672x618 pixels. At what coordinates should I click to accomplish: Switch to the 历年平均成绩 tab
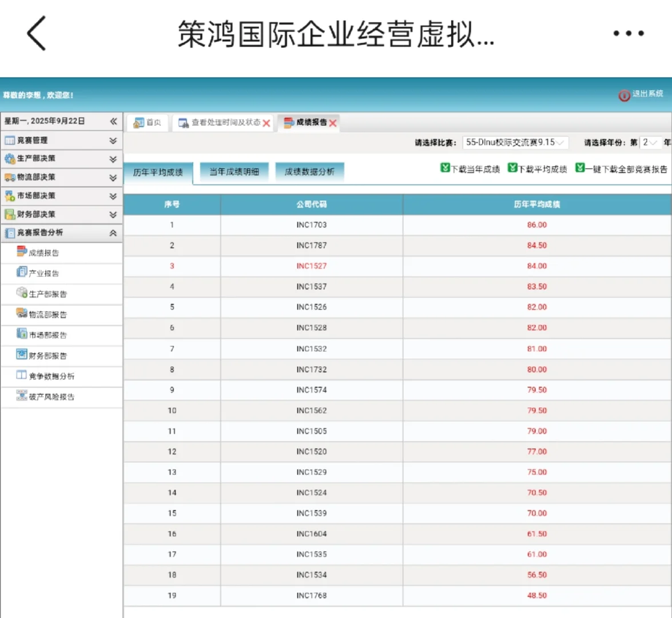click(158, 172)
